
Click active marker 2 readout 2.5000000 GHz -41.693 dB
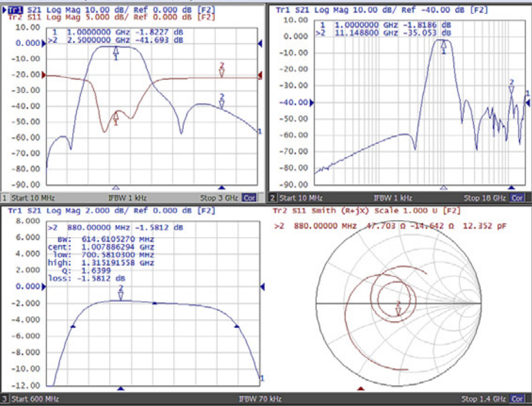(x=115, y=40)
